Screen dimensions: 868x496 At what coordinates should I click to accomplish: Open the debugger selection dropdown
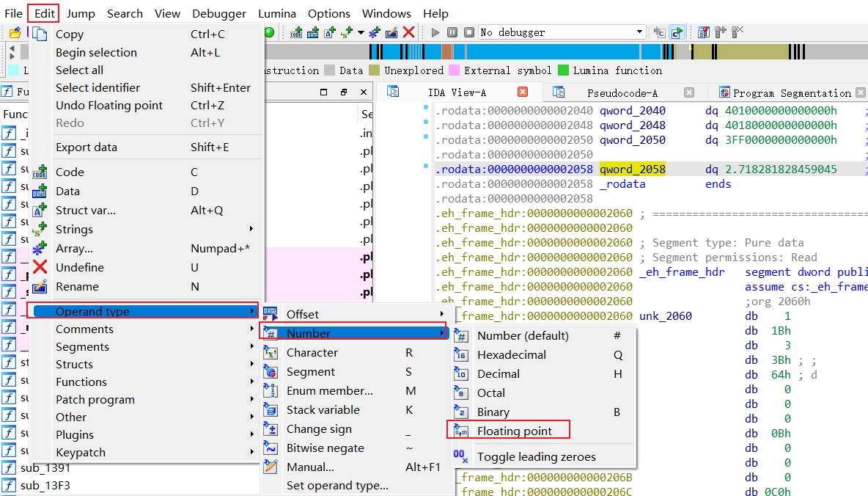[639, 32]
